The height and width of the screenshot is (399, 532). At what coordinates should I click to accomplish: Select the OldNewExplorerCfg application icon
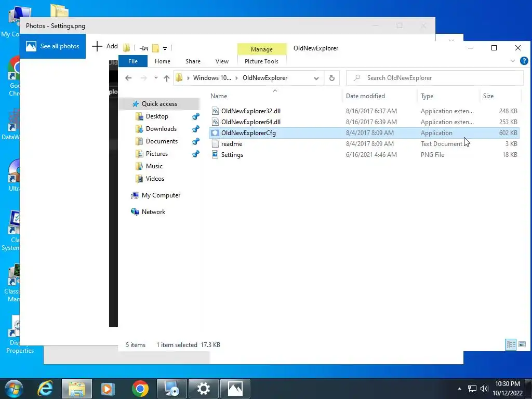click(215, 132)
